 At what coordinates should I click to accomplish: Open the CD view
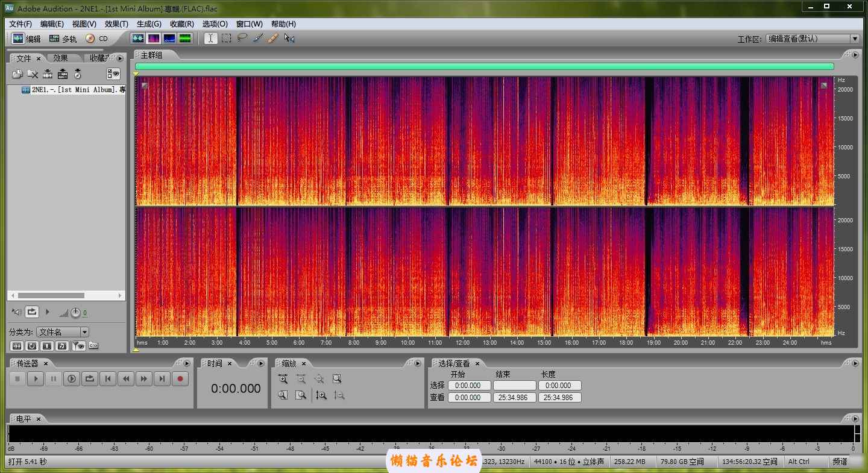[96, 39]
